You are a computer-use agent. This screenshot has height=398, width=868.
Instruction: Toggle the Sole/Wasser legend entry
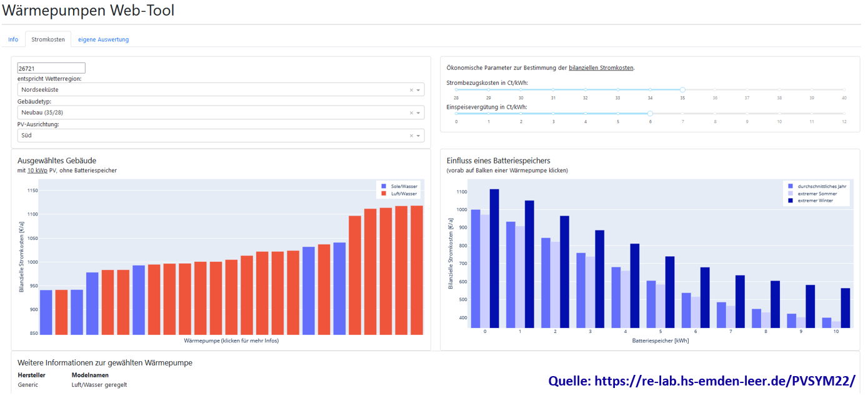[x=400, y=186]
